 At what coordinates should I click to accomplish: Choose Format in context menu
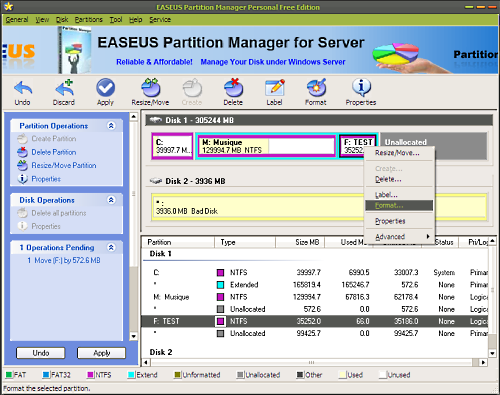pyautogui.click(x=399, y=205)
